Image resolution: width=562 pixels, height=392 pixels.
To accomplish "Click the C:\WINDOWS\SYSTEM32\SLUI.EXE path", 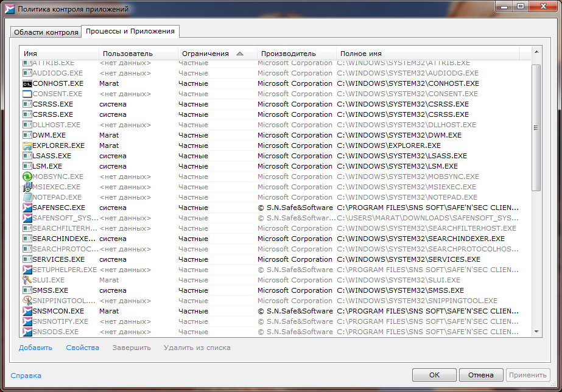I will coord(399,280).
